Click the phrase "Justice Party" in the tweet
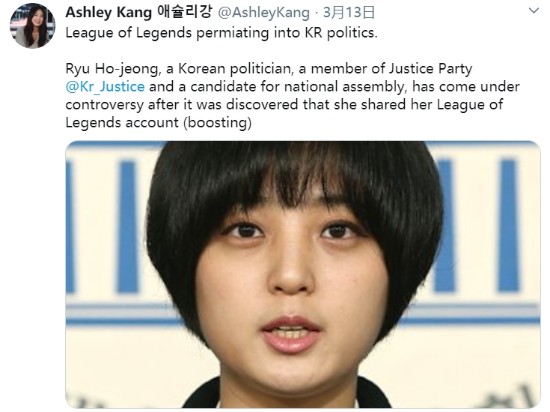The width and height of the screenshot is (550, 412). [430, 69]
